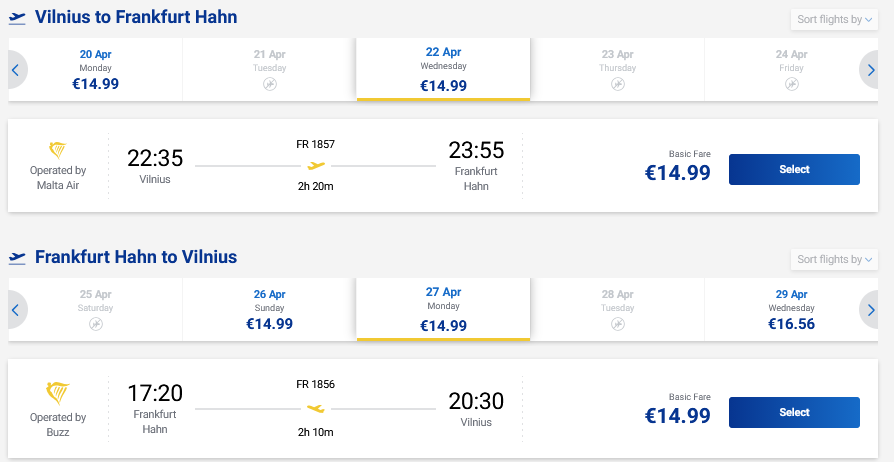Select the FR 1857 flight to Frankfurt Hahn
Screen dimensions: 894x462
tap(794, 169)
